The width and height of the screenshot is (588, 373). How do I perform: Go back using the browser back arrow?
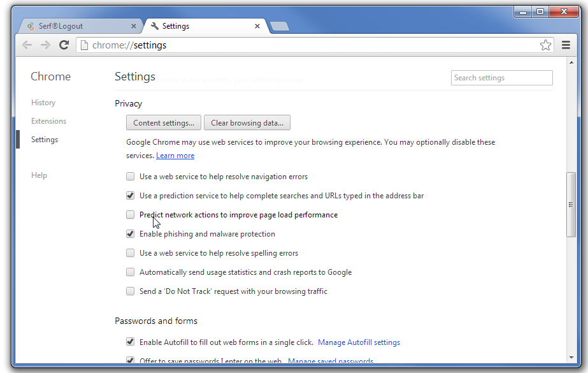pos(27,45)
